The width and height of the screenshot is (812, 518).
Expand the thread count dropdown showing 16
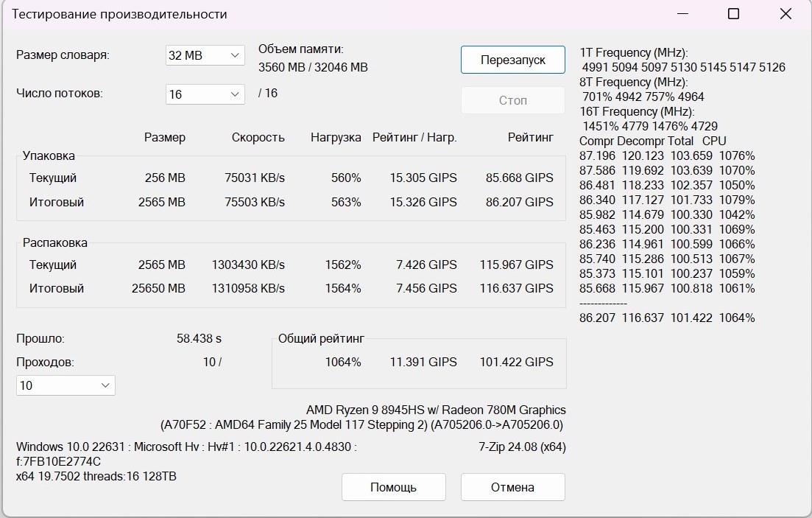click(205, 94)
